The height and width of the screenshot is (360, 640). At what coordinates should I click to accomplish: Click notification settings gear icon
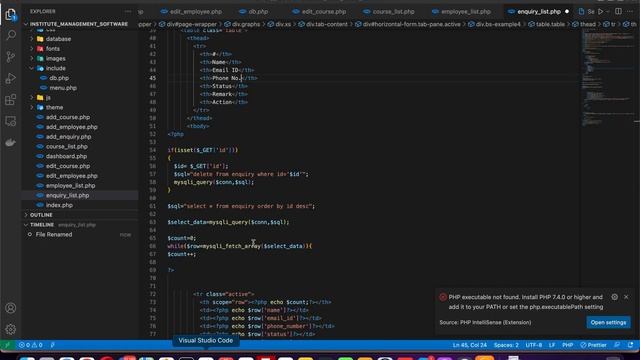click(x=614, y=297)
